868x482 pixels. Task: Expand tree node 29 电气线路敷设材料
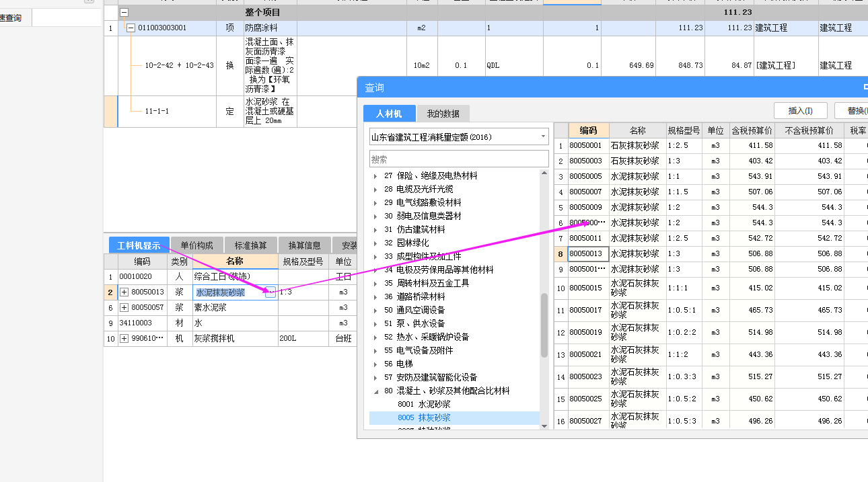pos(375,203)
